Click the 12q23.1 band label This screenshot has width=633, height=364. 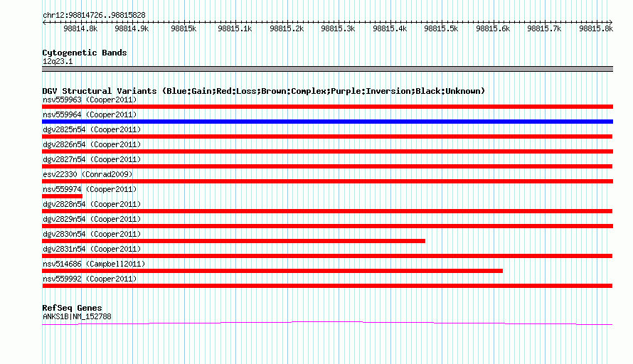tap(58, 61)
